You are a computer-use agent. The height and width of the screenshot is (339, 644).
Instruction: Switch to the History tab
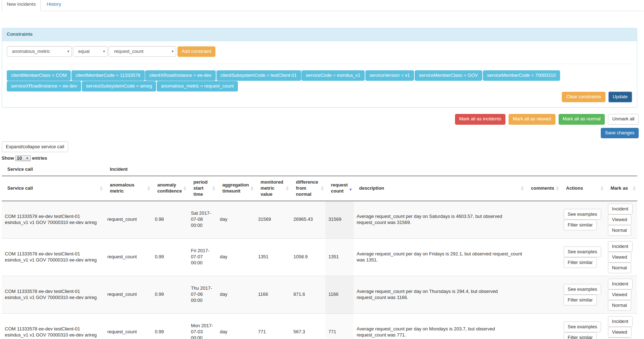54,4
